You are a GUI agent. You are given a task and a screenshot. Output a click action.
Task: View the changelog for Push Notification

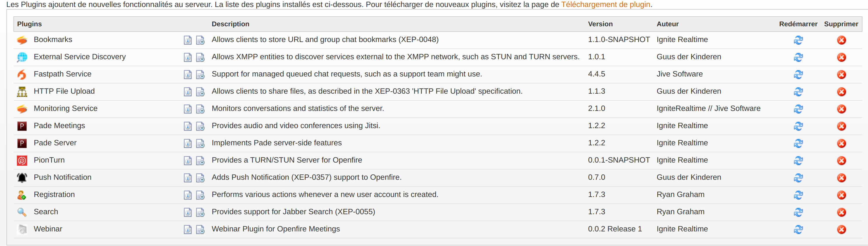pyautogui.click(x=200, y=177)
